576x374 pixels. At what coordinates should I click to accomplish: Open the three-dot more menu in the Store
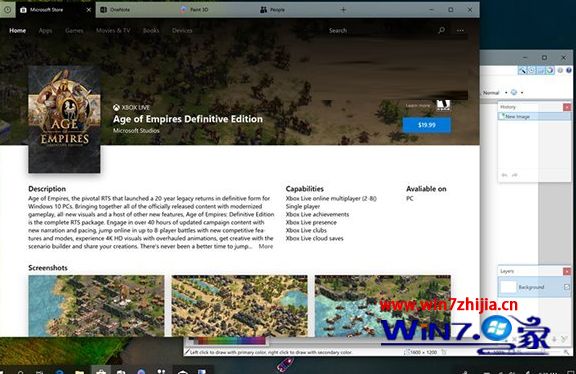click(460, 30)
